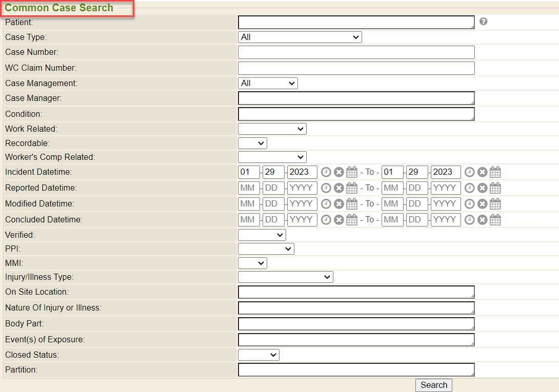Select the Closed Status dropdown
This screenshot has height=392, width=559.
[258, 355]
